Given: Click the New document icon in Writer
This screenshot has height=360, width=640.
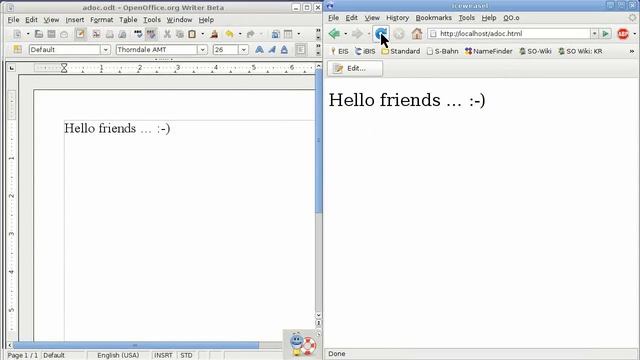Looking at the screenshot, I should pyautogui.click(x=17, y=34).
